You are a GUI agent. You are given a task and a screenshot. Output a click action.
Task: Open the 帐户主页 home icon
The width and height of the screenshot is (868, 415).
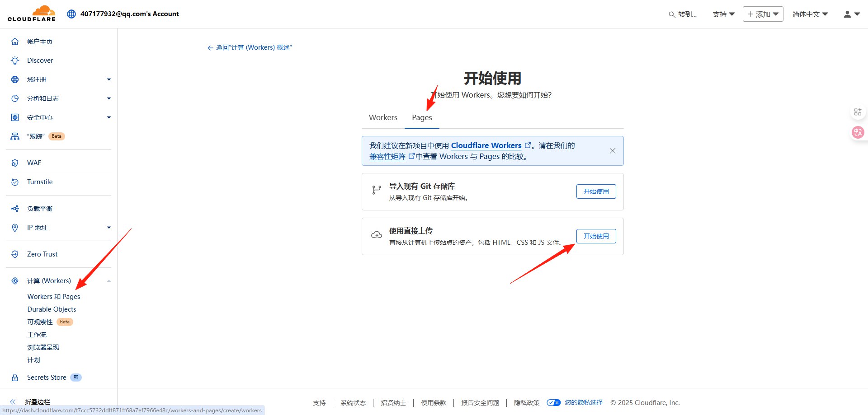[x=15, y=41]
